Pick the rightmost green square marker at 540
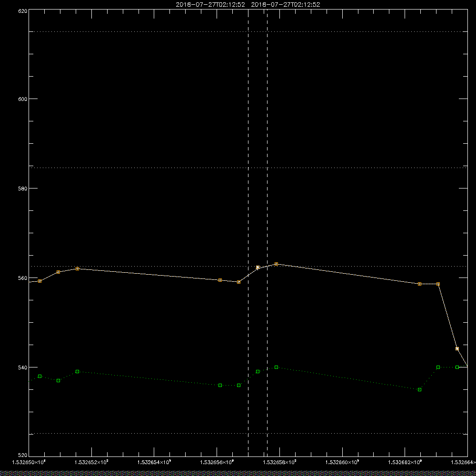 pos(457,367)
